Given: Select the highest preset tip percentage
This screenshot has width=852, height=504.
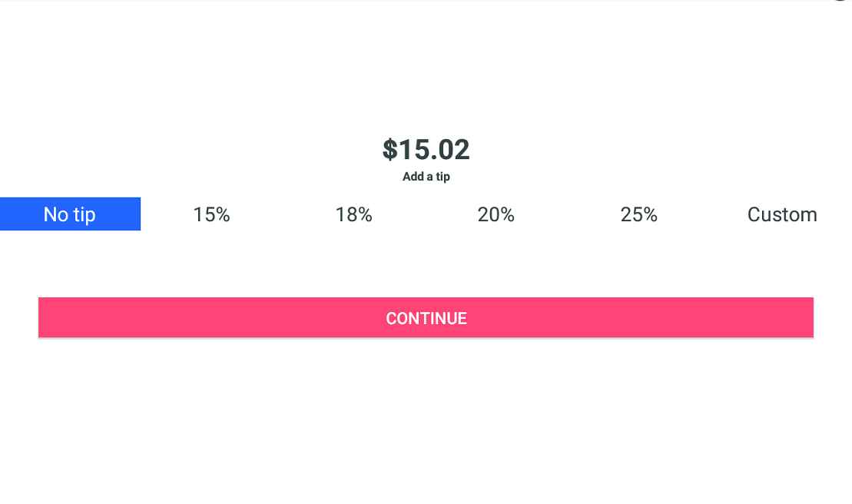Looking at the screenshot, I should [x=638, y=214].
